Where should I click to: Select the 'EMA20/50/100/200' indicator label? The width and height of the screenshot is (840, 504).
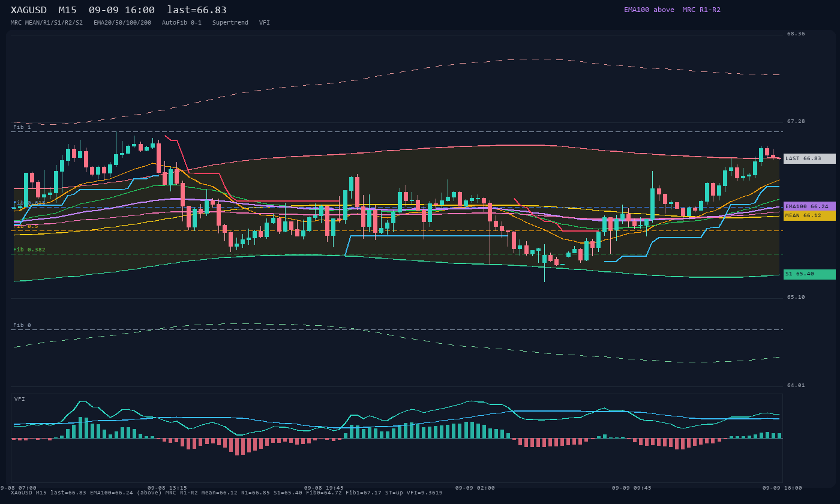pyautogui.click(x=122, y=23)
